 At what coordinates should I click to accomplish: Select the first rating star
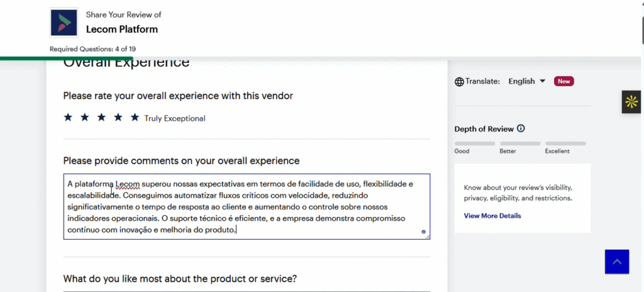pyautogui.click(x=68, y=118)
